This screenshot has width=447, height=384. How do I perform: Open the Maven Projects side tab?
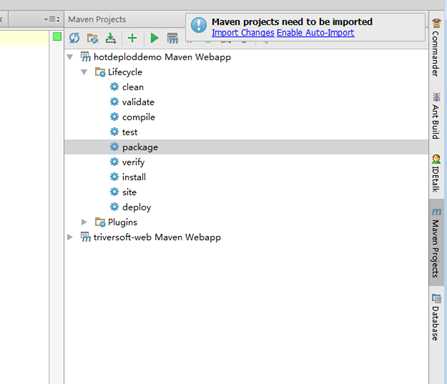pyautogui.click(x=436, y=243)
